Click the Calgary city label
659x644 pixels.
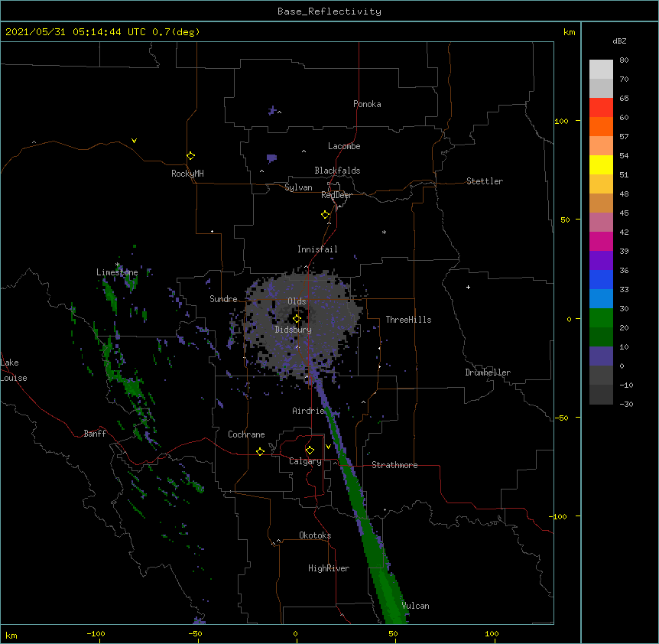pyautogui.click(x=305, y=461)
